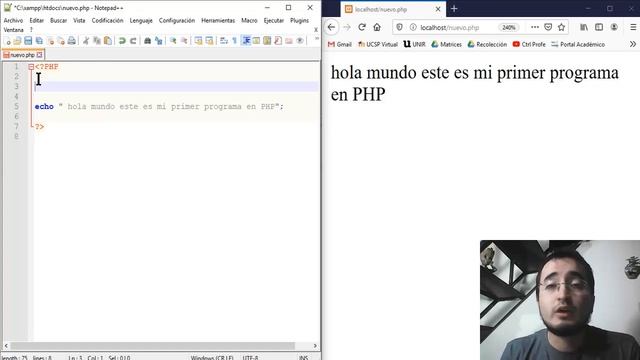Select the nuevo.php document tab
Image resolution: width=640 pixels, height=360 pixels.
pos(22,55)
